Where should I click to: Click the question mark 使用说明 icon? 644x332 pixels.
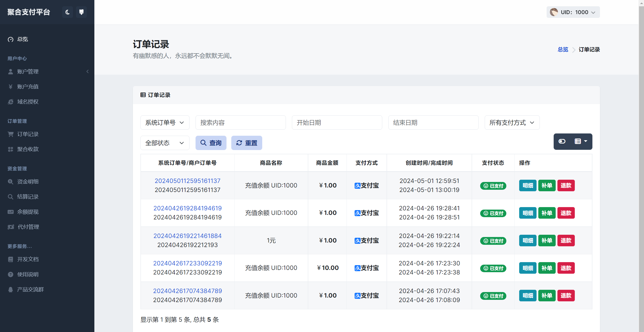click(11, 274)
